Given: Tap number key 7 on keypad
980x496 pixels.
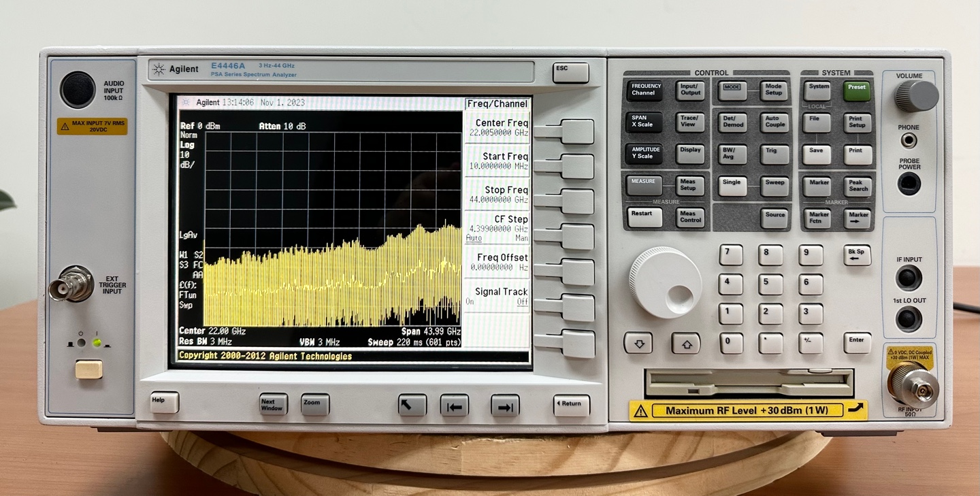Looking at the screenshot, I should click(x=731, y=254).
